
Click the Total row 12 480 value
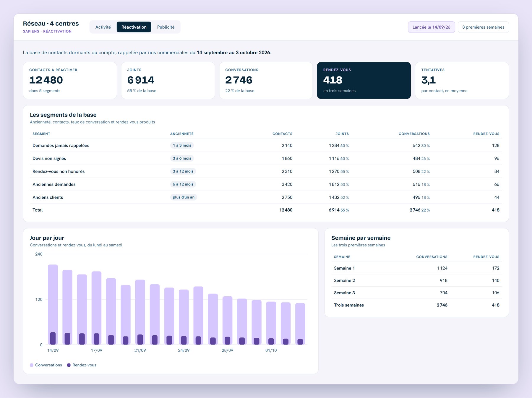pos(286,210)
